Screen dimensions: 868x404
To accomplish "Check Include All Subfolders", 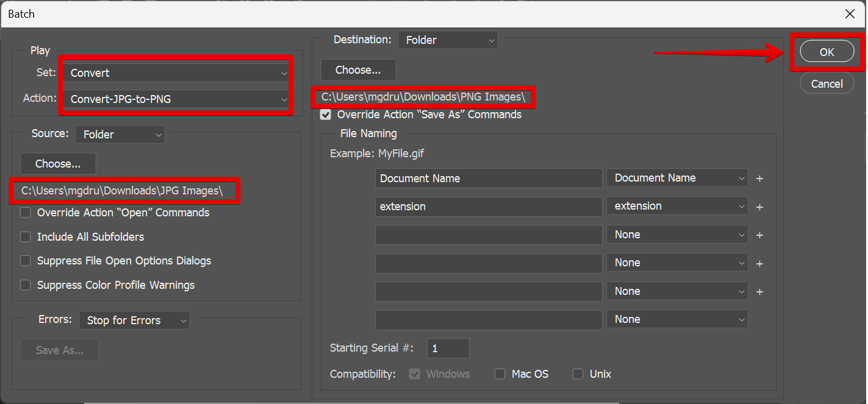I will pyautogui.click(x=26, y=237).
